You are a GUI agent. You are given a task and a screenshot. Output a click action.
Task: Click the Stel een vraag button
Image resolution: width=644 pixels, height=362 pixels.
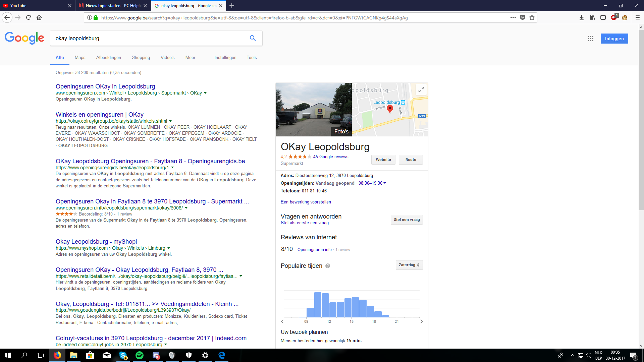click(407, 220)
